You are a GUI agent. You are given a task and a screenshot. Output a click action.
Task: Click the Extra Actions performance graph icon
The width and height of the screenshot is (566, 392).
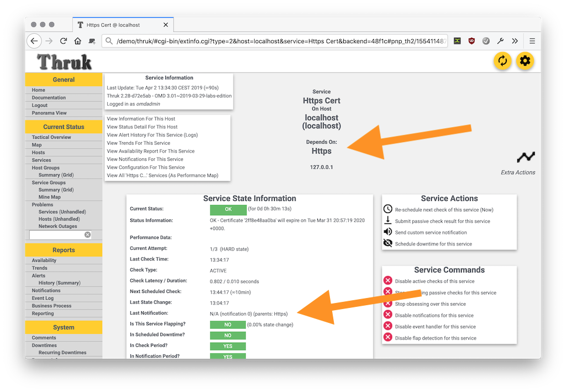(526, 157)
